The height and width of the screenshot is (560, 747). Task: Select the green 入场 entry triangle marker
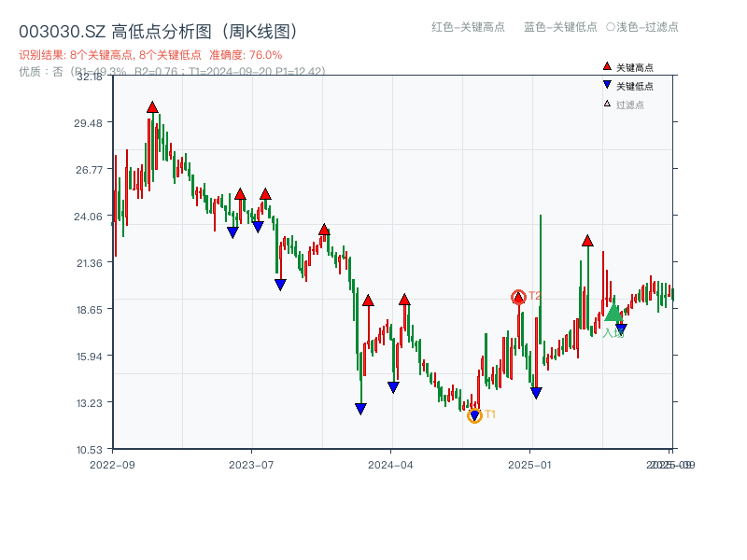(x=614, y=315)
